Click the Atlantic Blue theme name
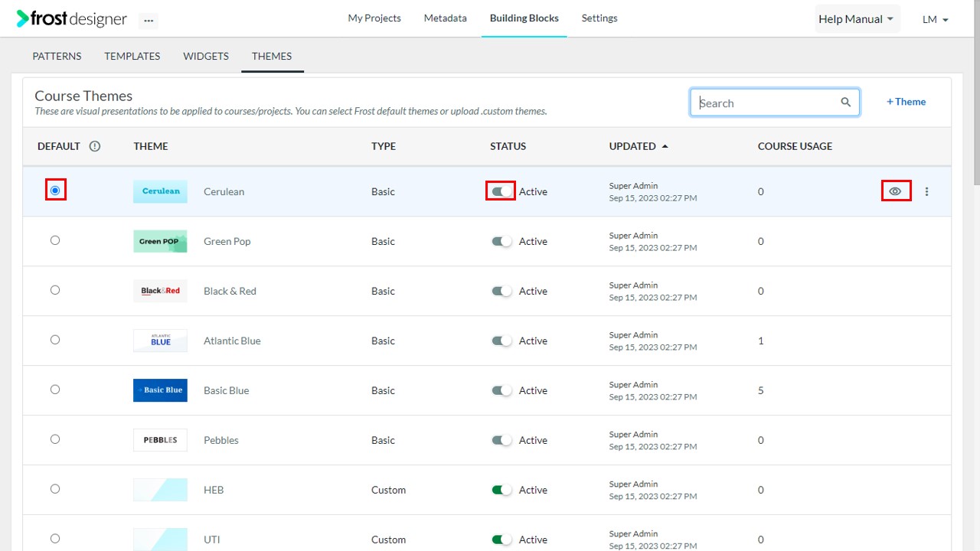Image resolution: width=980 pixels, height=551 pixels. tap(232, 341)
